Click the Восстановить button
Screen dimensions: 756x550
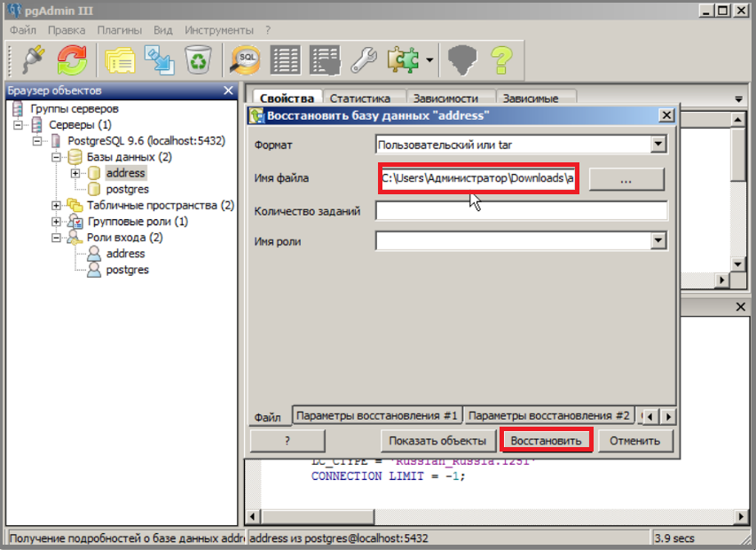(x=547, y=441)
